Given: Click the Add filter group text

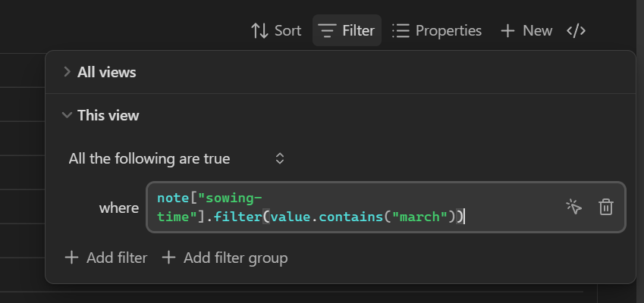Looking at the screenshot, I should [x=234, y=258].
